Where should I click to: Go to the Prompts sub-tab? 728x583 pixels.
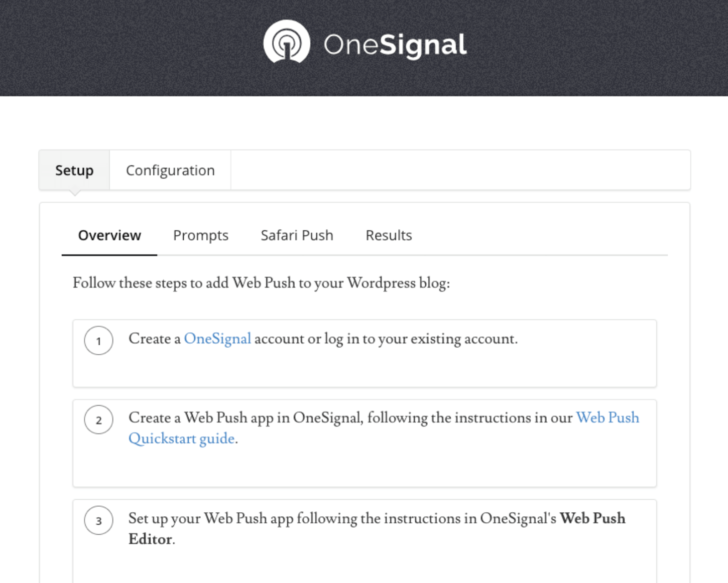pos(201,235)
